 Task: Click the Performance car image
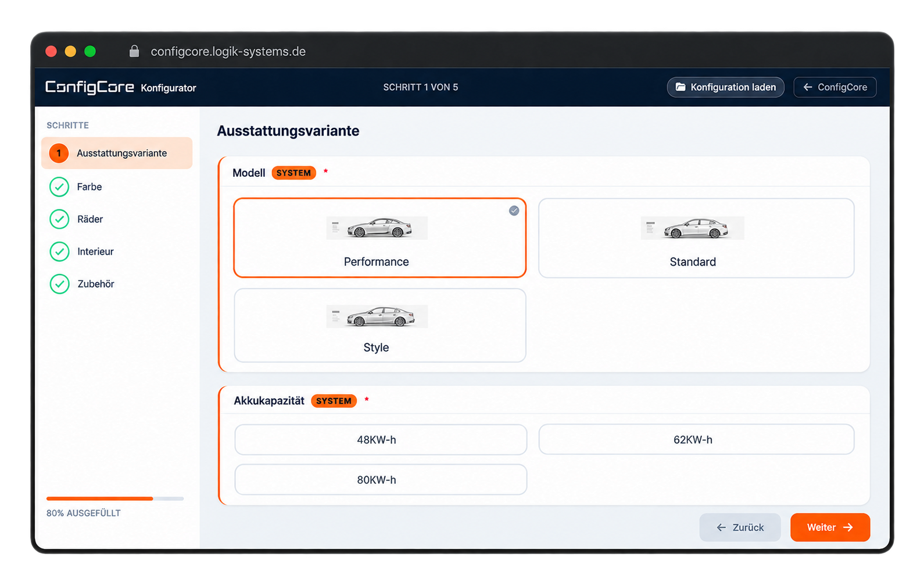[x=377, y=228]
